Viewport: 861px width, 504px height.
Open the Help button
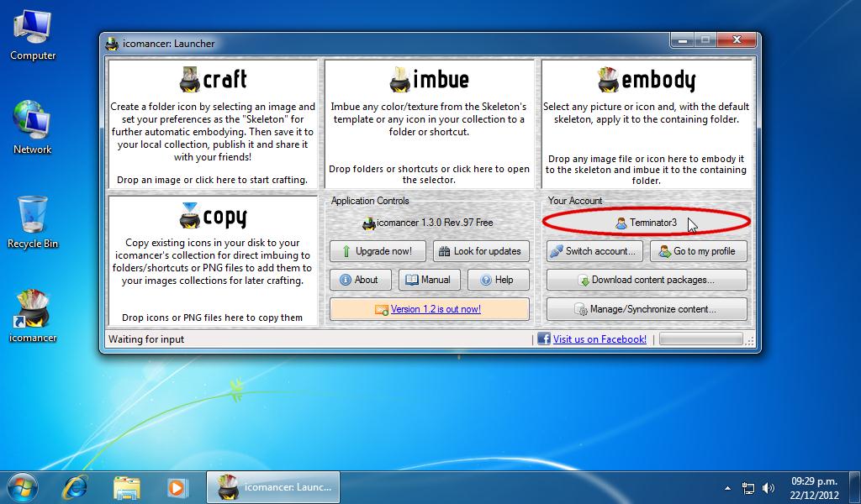(498, 280)
